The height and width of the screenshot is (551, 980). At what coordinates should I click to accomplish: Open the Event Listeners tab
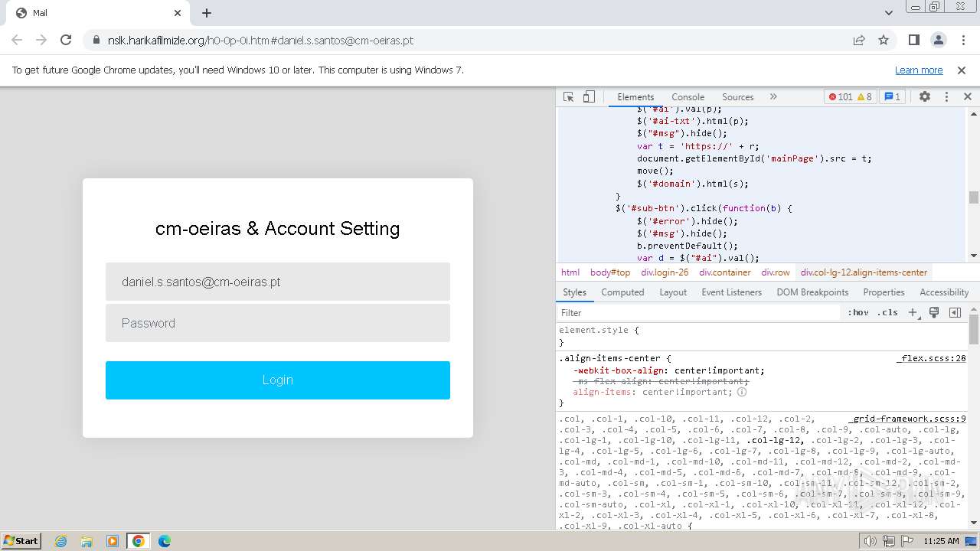click(x=731, y=292)
